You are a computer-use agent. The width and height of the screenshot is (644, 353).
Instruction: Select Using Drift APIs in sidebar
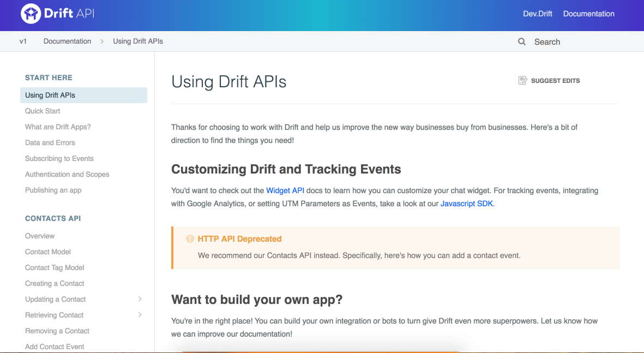(x=83, y=95)
